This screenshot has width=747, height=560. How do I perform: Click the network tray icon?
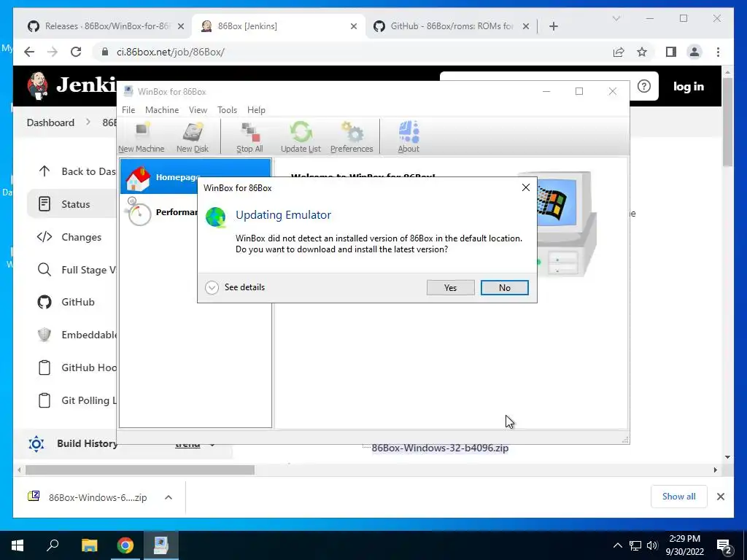tap(635, 545)
